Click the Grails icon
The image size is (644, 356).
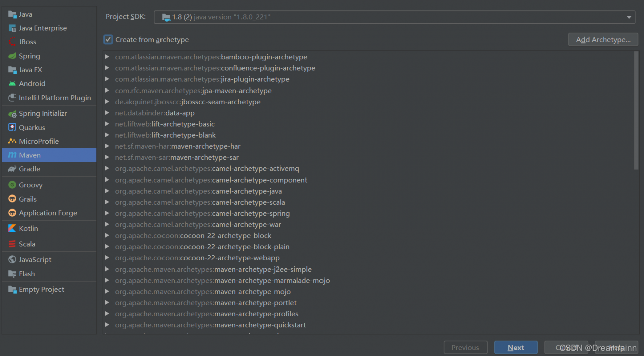12,199
